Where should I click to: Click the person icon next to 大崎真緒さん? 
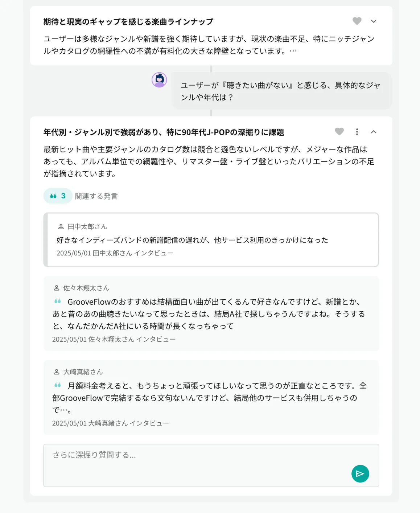[57, 372]
